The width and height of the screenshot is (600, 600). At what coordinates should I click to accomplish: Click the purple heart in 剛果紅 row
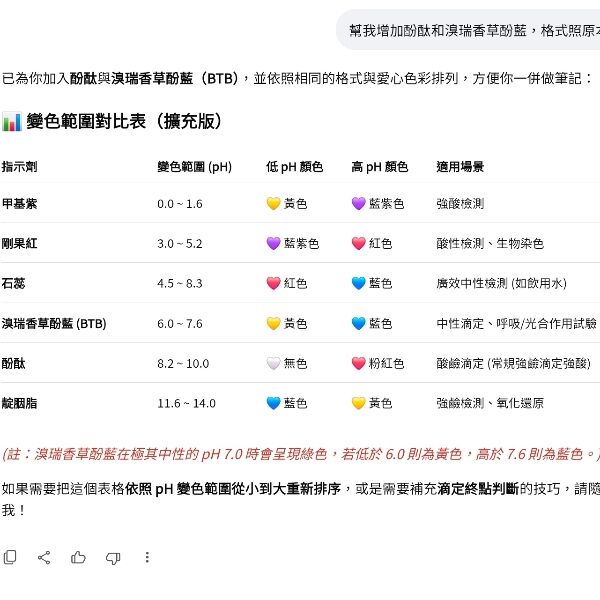tap(273, 243)
